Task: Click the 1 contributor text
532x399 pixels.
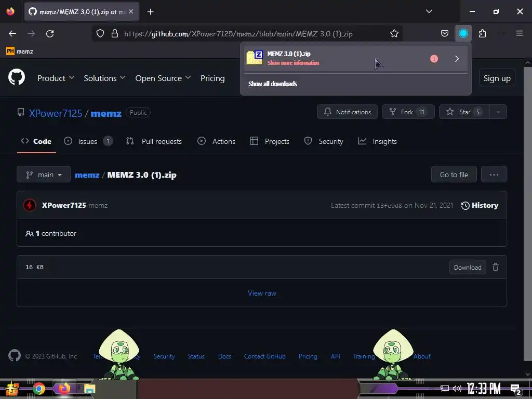Action: 51,233
